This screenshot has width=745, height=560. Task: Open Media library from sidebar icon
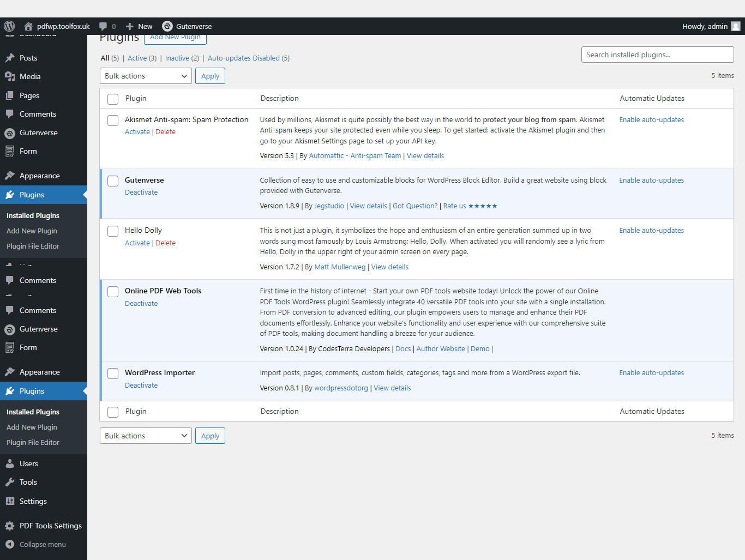[10, 77]
